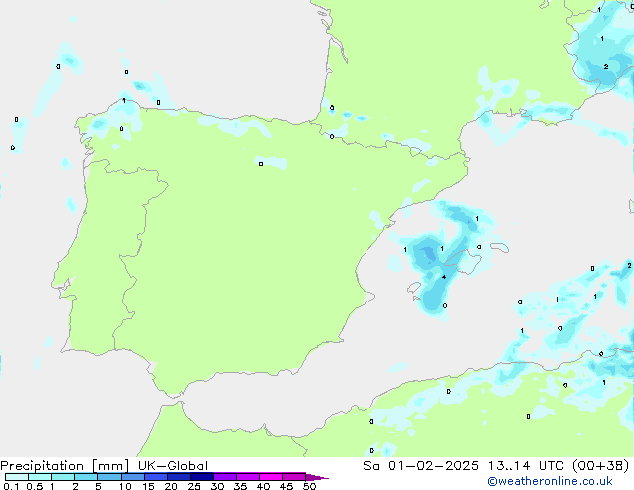The image size is (634, 490).
Task: Choose the 20–25 mm legend color box
Action: (179, 477)
